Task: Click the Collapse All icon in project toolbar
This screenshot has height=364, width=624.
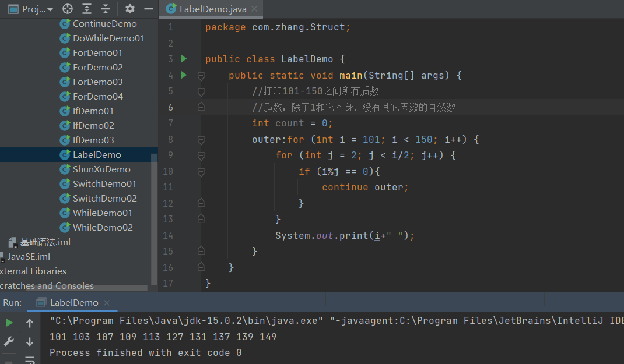Action: (x=106, y=9)
